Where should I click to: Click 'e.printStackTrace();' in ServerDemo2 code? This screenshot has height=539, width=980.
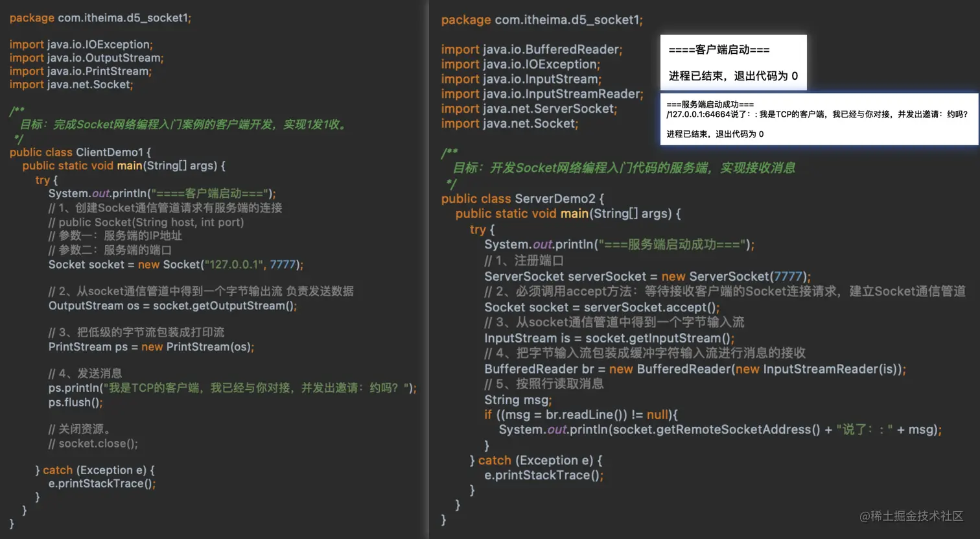tap(544, 475)
